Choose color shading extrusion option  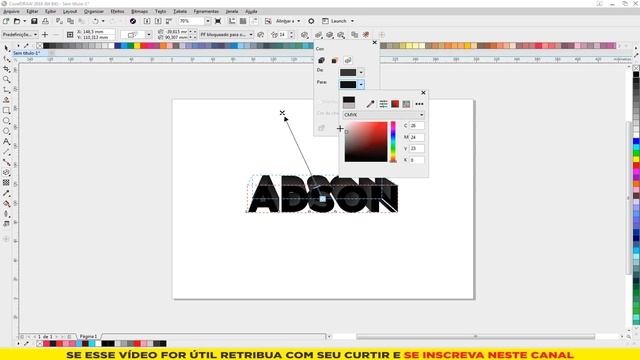pos(348,60)
